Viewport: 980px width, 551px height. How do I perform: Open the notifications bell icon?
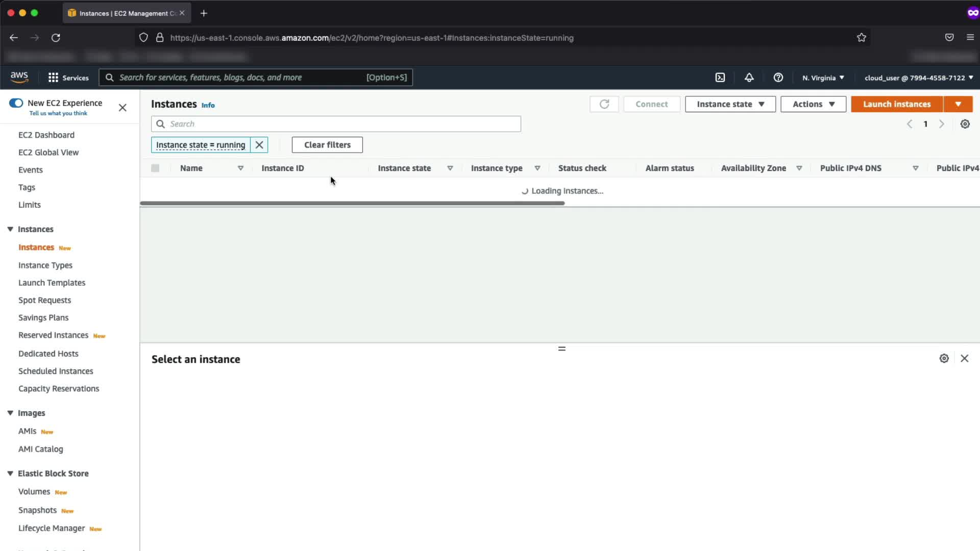(749, 78)
